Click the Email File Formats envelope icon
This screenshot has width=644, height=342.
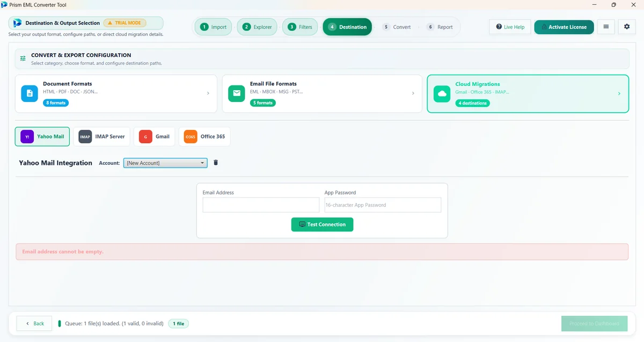pyautogui.click(x=236, y=93)
